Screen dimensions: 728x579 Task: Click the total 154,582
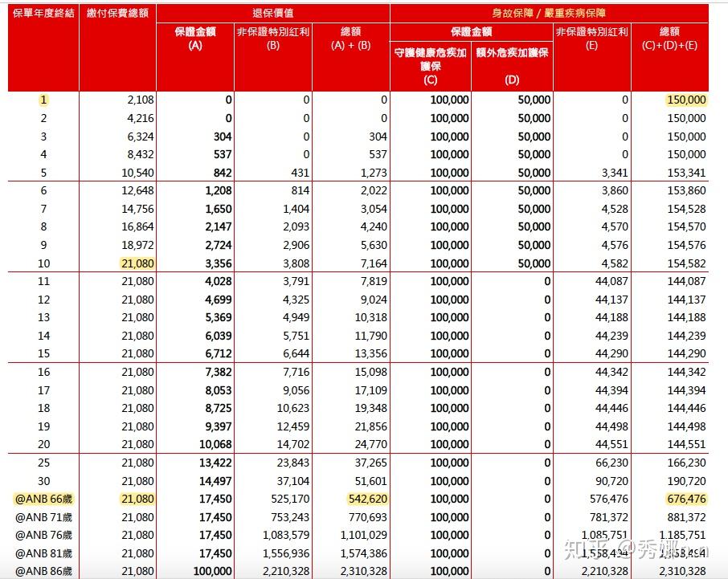click(686, 263)
